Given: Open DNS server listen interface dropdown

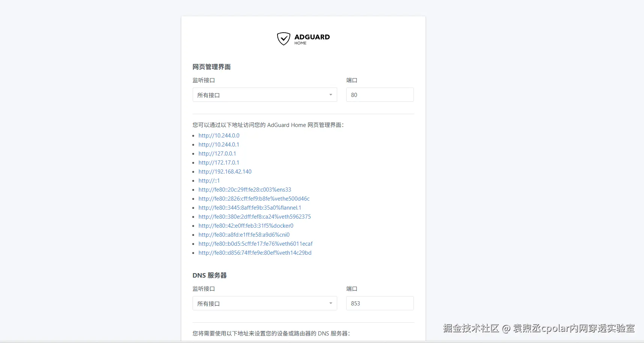Looking at the screenshot, I should [265, 303].
